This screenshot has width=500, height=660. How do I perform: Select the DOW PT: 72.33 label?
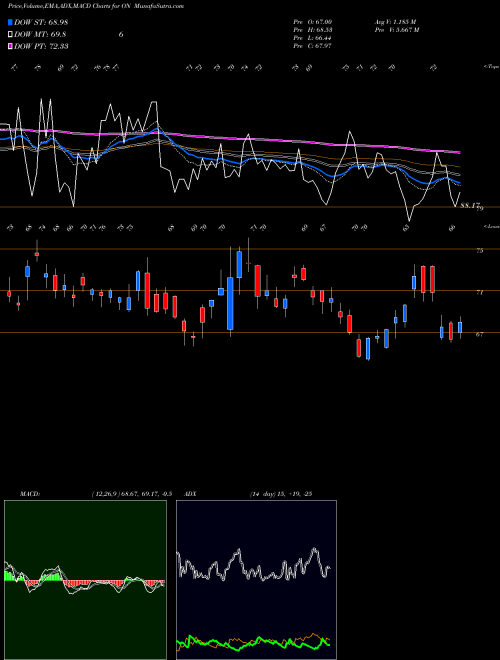tap(41, 46)
